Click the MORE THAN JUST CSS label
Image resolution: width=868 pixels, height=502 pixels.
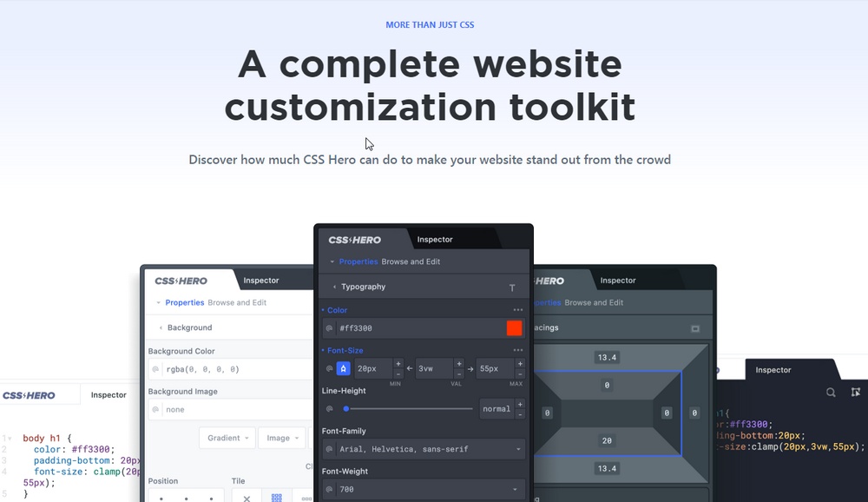[x=430, y=25]
